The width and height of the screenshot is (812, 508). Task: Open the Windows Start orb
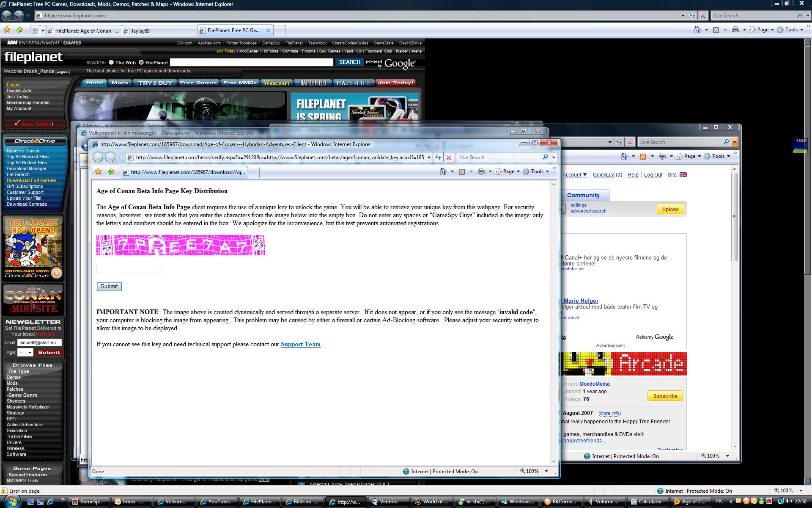[x=11, y=501]
